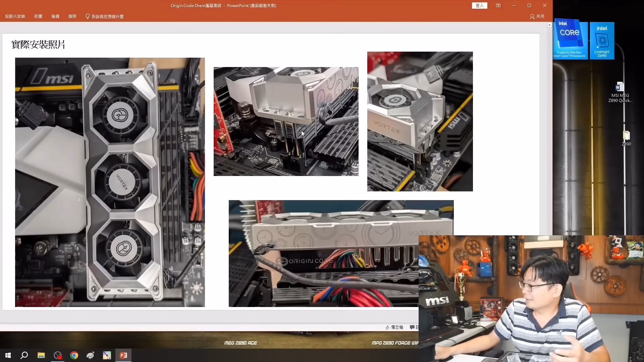This screenshot has width=644, height=362.
Task: Select the VORTEX angled fan photo
Action: [420, 121]
